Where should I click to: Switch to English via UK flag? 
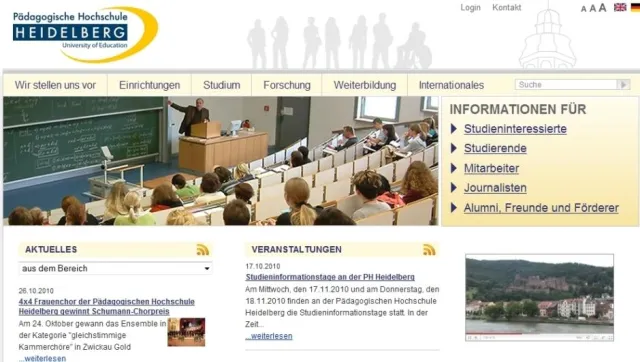620,7
